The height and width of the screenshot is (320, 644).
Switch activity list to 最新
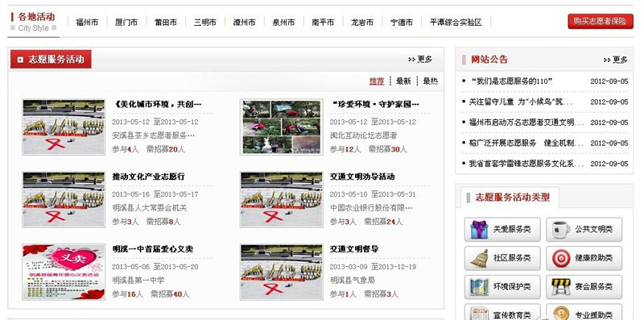point(403,81)
